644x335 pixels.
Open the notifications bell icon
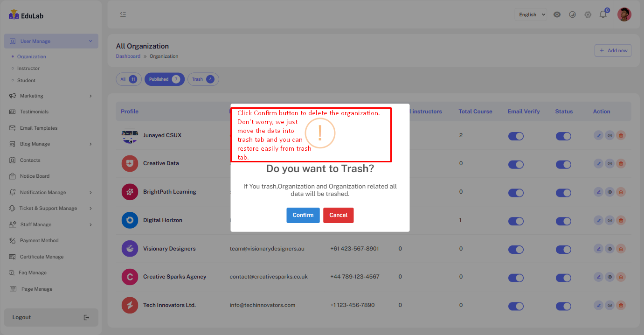pos(603,14)
